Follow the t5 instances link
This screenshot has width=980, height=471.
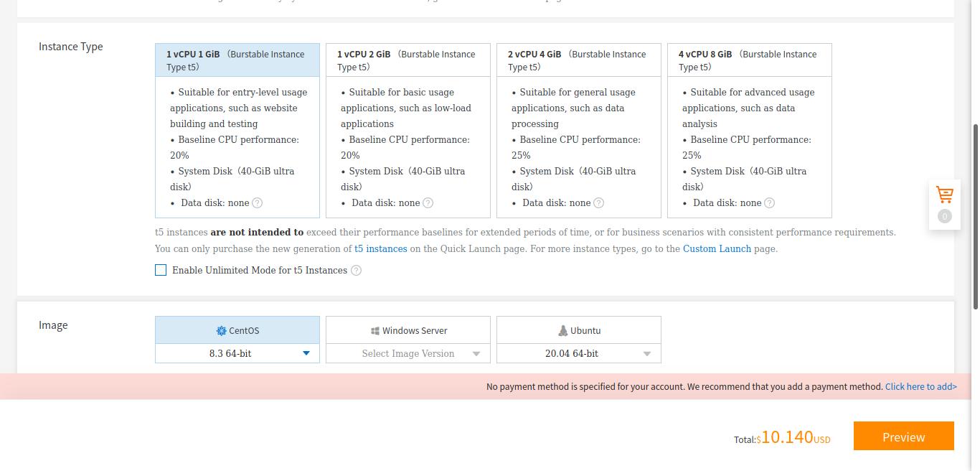click(381, 249)
